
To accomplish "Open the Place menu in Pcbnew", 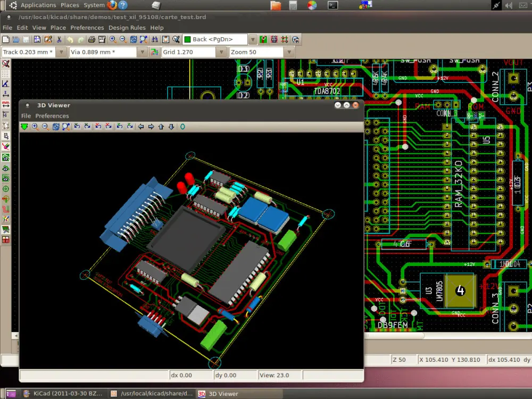I will (58, 28).
